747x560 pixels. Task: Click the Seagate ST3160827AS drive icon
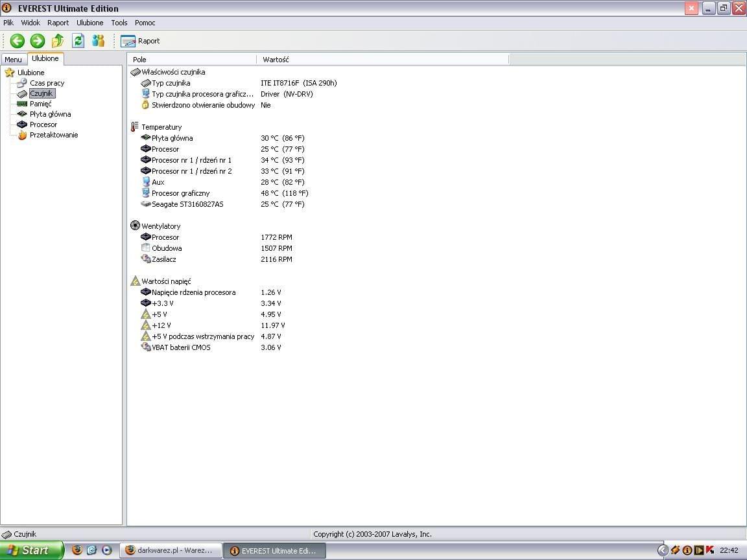(146, 204)
